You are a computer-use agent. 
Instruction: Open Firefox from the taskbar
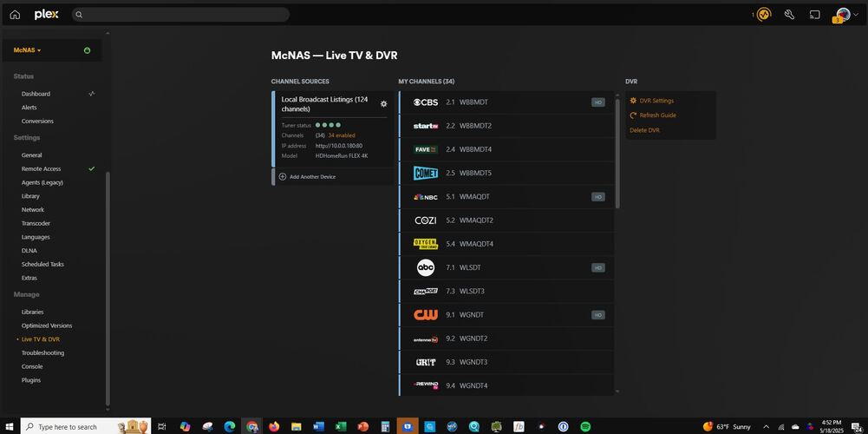[274, 426]
